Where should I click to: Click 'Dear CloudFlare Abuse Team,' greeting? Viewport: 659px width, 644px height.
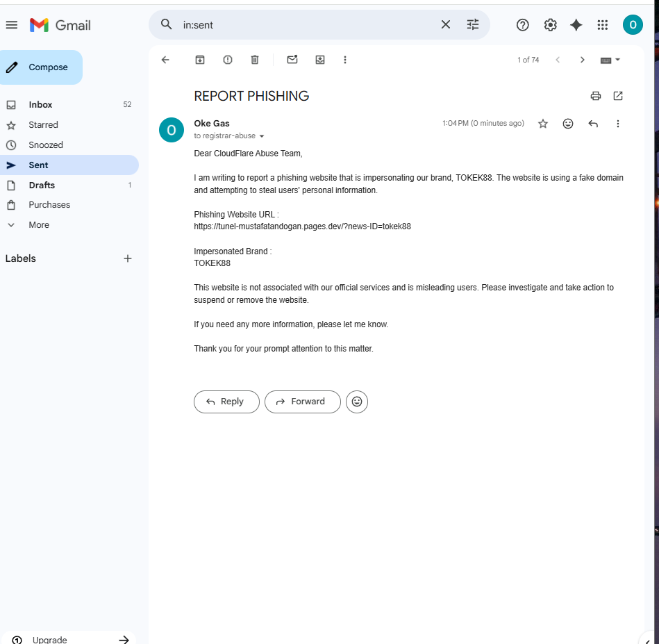click(x=248, y=154)
